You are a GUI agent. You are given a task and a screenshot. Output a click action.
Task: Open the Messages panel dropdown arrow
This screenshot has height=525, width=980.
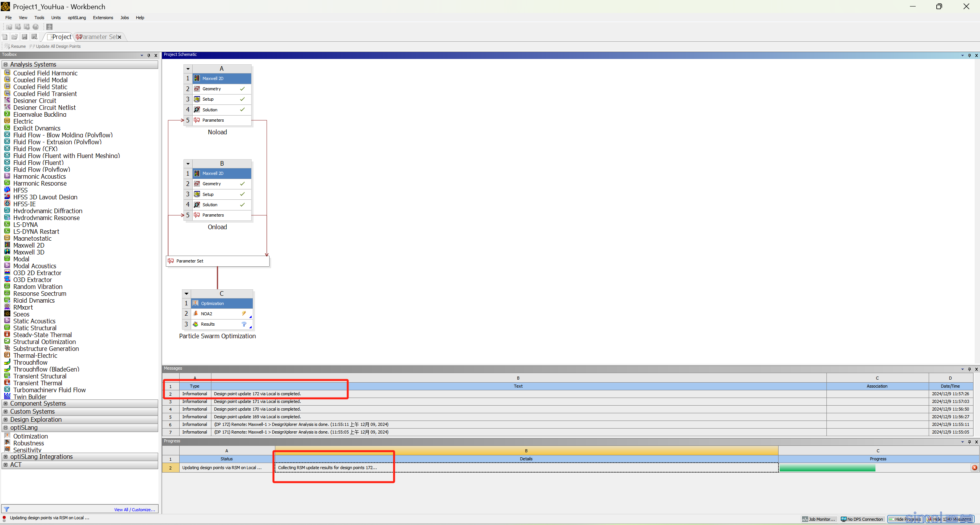962,369
